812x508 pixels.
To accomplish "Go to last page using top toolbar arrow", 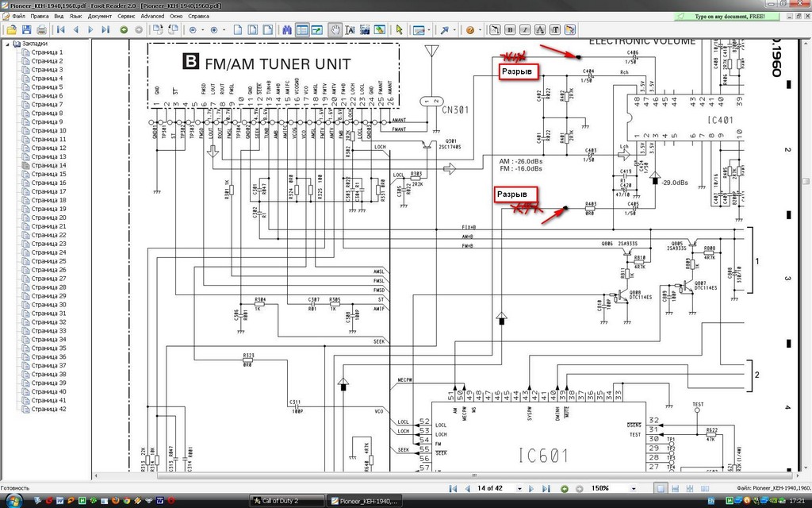I will click(x=105, y=30).
